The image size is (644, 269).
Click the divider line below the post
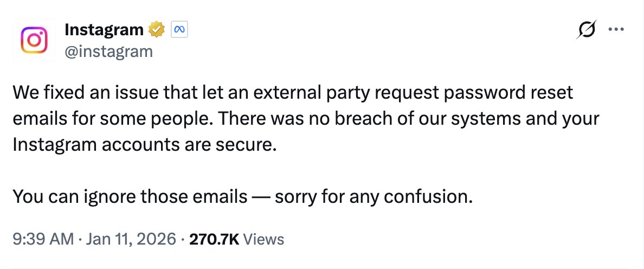click(322, 267)
